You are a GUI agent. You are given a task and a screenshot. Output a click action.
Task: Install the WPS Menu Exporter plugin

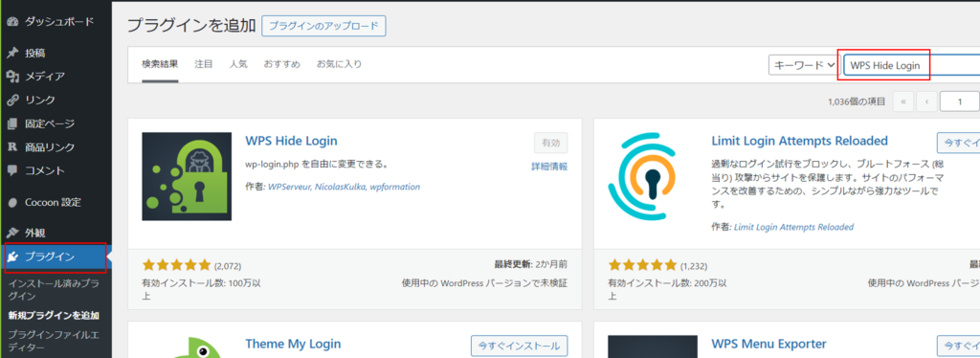coord(959,345)
